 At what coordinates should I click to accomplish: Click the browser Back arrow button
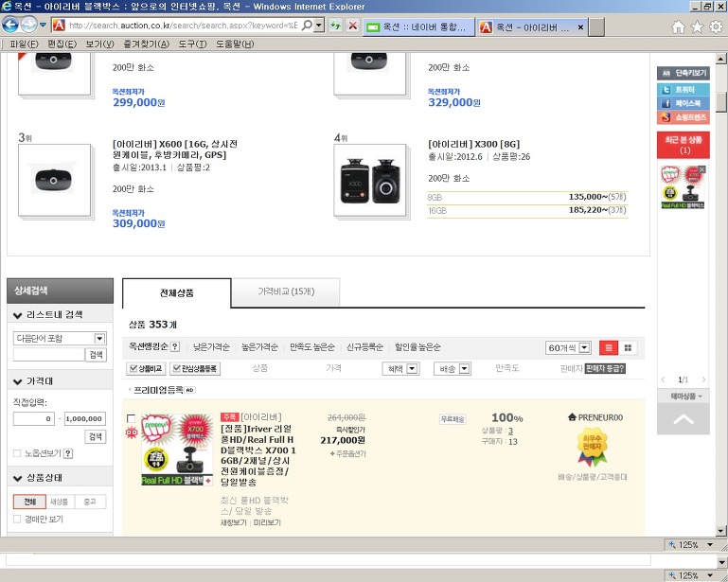tap(10, 25)
